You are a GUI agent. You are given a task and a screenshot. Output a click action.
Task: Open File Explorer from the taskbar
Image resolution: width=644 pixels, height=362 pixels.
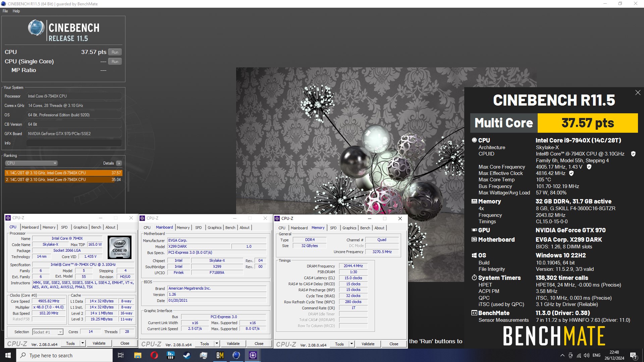138,355
